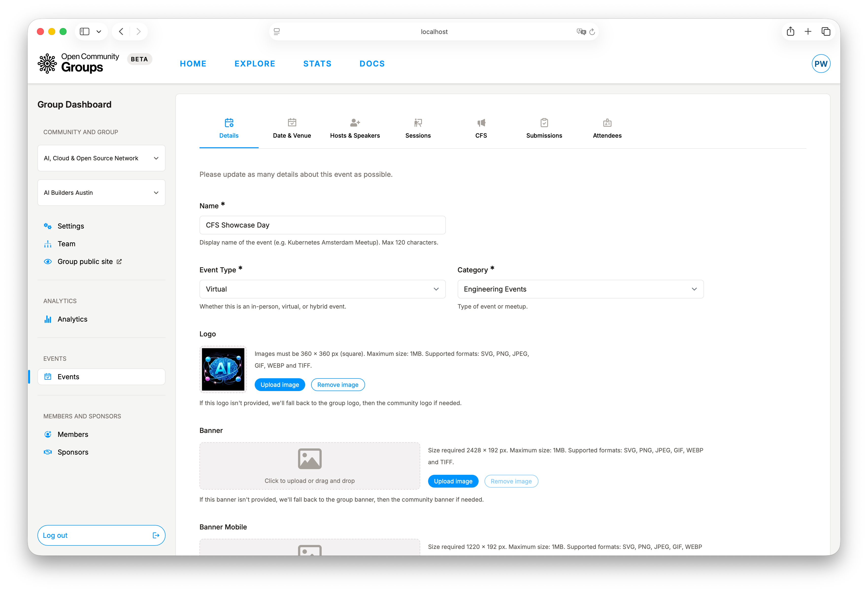Click the localhost address bar

tap(434, 32)
